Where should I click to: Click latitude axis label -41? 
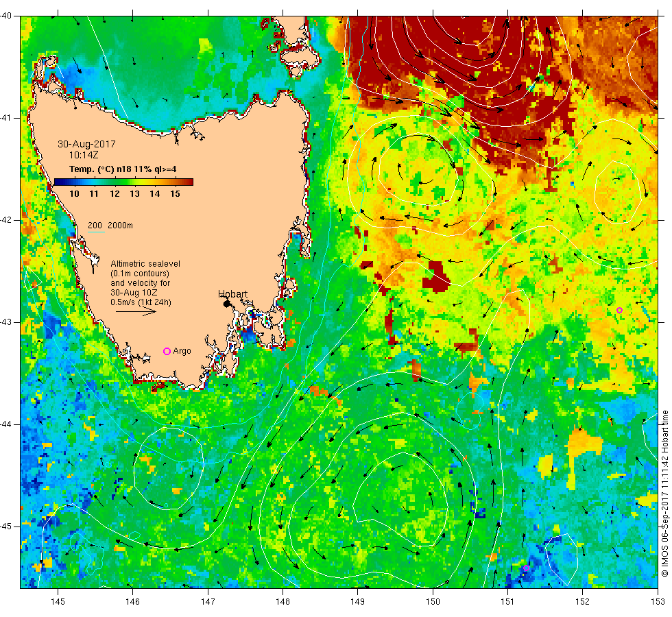tap(6, 118)
